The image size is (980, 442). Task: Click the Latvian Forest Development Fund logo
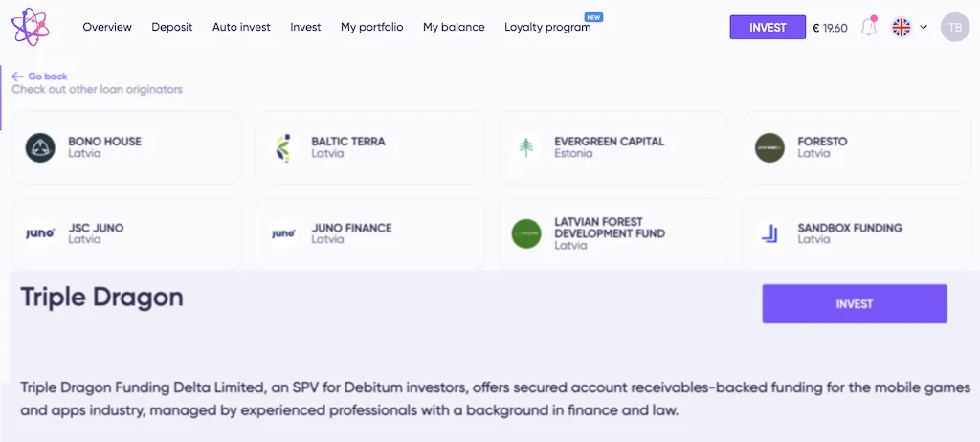coord(526,233)
